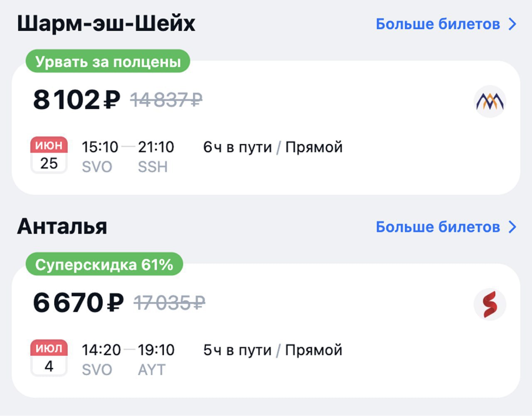Select the June 25 calendar icon
The width and height of the screenshot is (532, 416).
click(49, 155)
